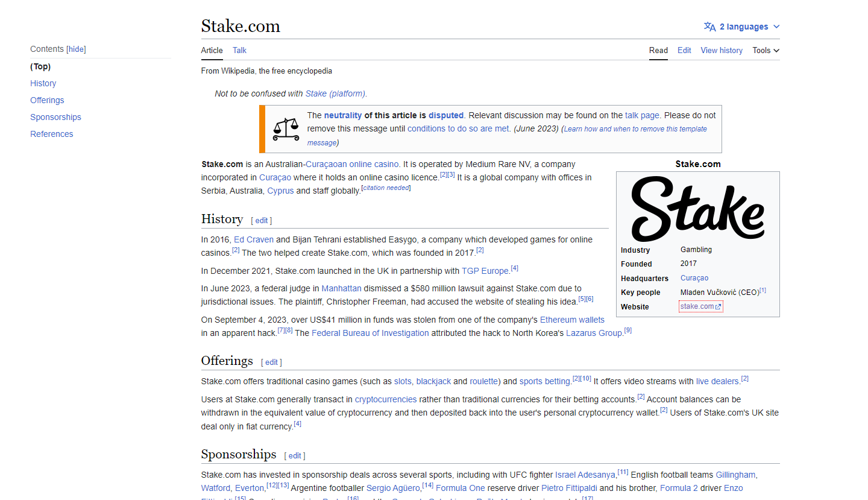Open the Ed Craven link

point(254,239)
